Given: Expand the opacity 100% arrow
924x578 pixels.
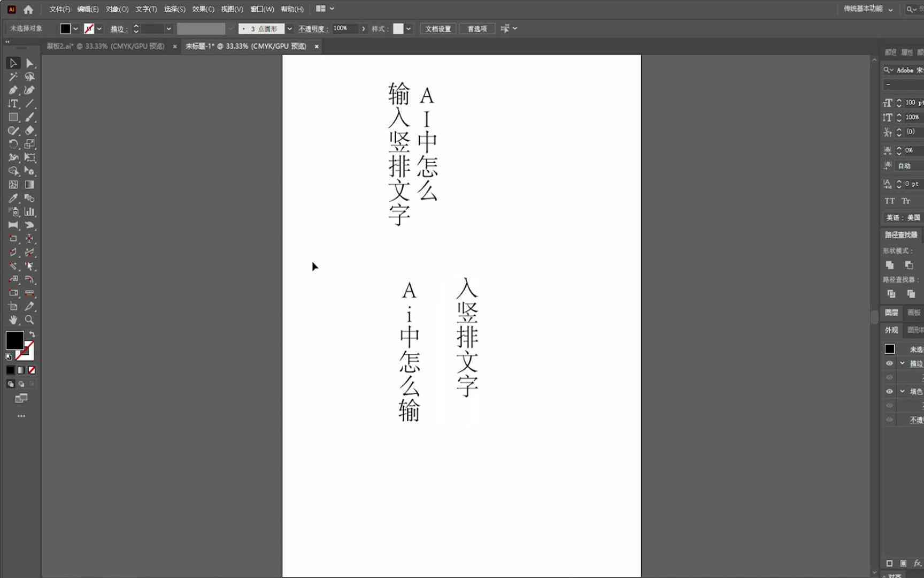Looking at the screenshot, I should 364,29.
